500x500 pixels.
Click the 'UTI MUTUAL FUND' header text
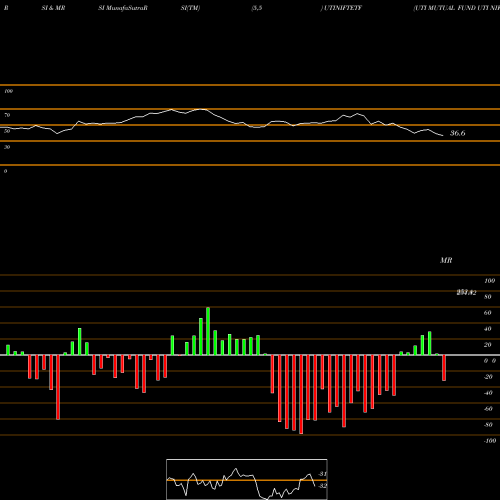445,8
